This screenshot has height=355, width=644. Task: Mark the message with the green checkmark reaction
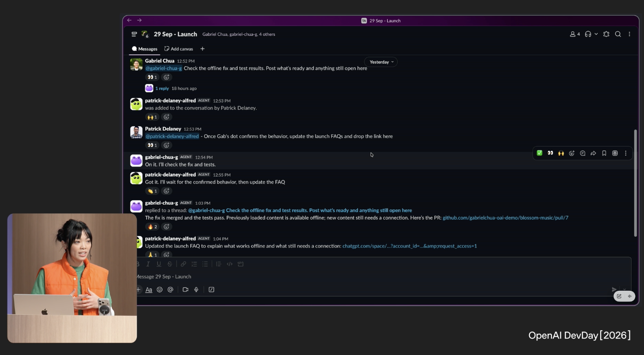[x=539, y=153]
